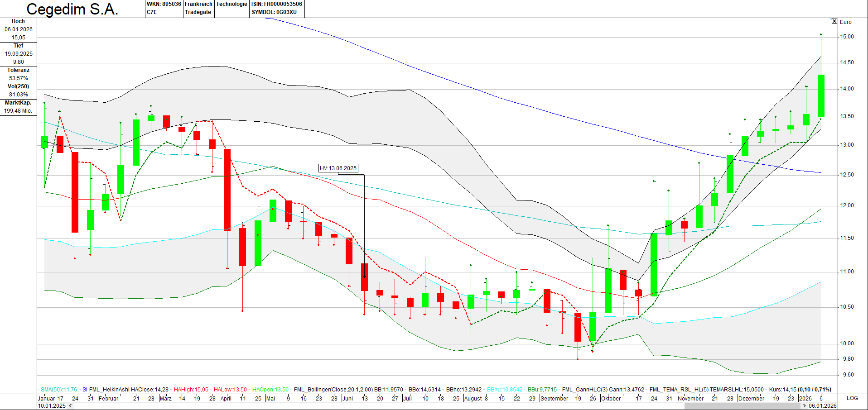Screen dimensions: 868x410
Task: Toggle the LOG scale button
Action: (852, 398)
